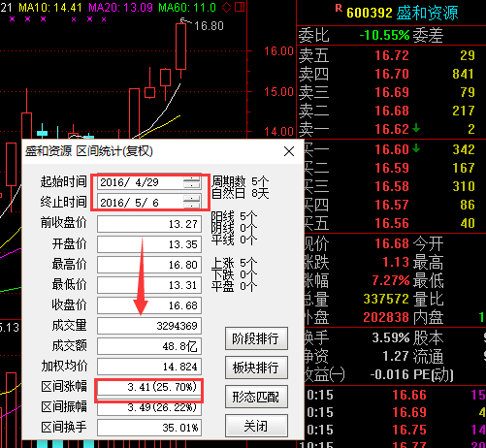This screenshot has width=486, height=448.
Task: Click the R margin-trading marker by 600392
Action: pyautogui.click(x=339, y=8)
